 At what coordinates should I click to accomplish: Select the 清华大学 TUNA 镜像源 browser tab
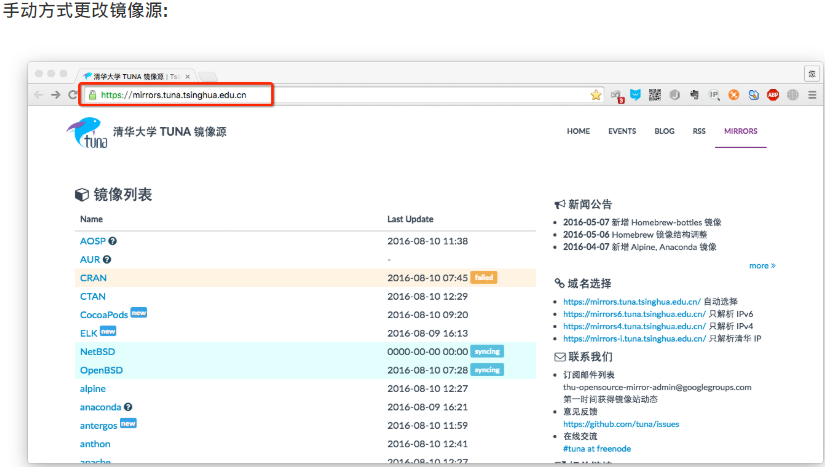pyautogui.click(x=136, y=77)
